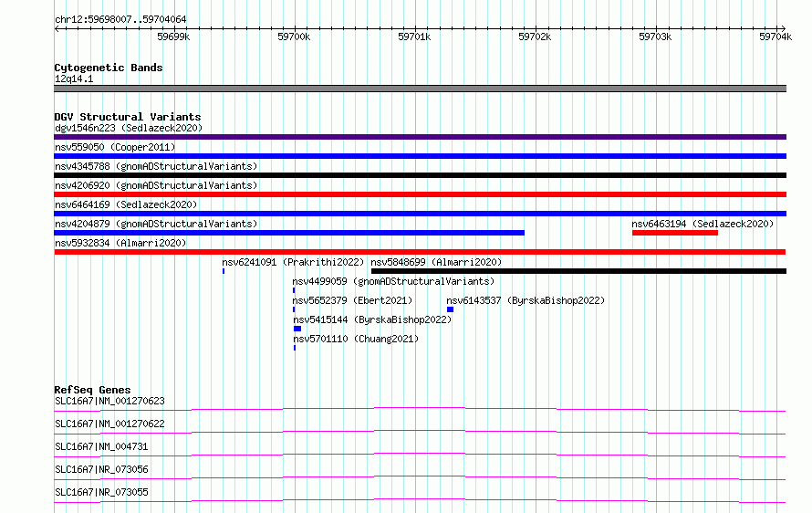Open the nsv6464169 (Sedlazeck2020) label
Image resolution: width=812 pixels, height=513 pixels.
coord(126,204)
